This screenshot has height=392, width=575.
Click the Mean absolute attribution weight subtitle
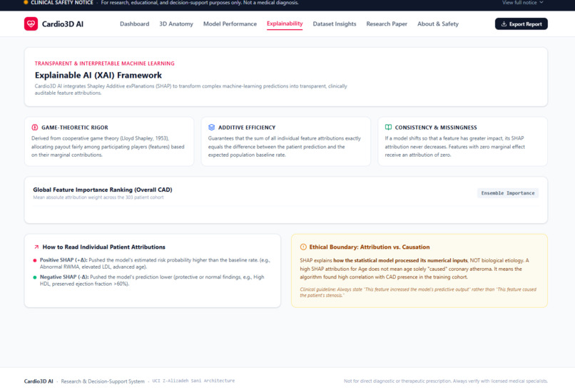[98, 197]
